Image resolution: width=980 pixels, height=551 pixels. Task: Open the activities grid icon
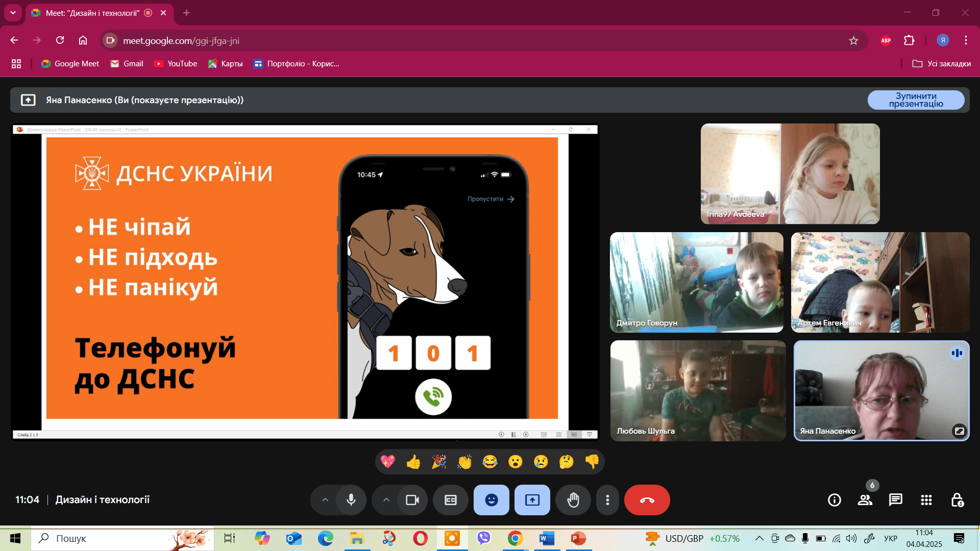[926, 500]
